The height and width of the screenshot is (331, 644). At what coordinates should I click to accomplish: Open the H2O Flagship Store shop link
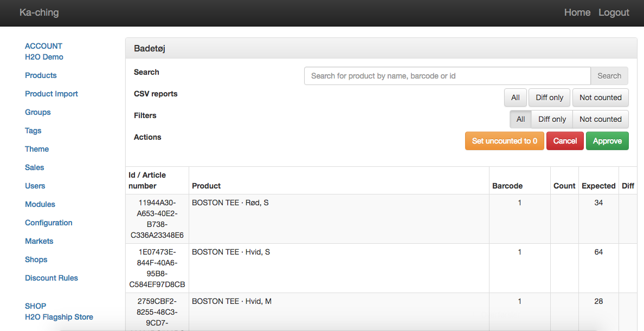59,317
